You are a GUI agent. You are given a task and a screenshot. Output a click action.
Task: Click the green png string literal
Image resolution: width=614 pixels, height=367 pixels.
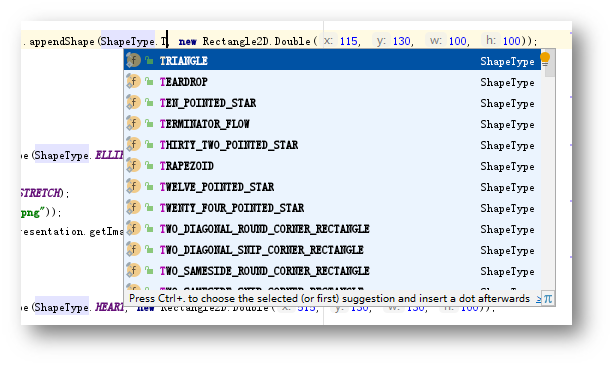point(33,213)
